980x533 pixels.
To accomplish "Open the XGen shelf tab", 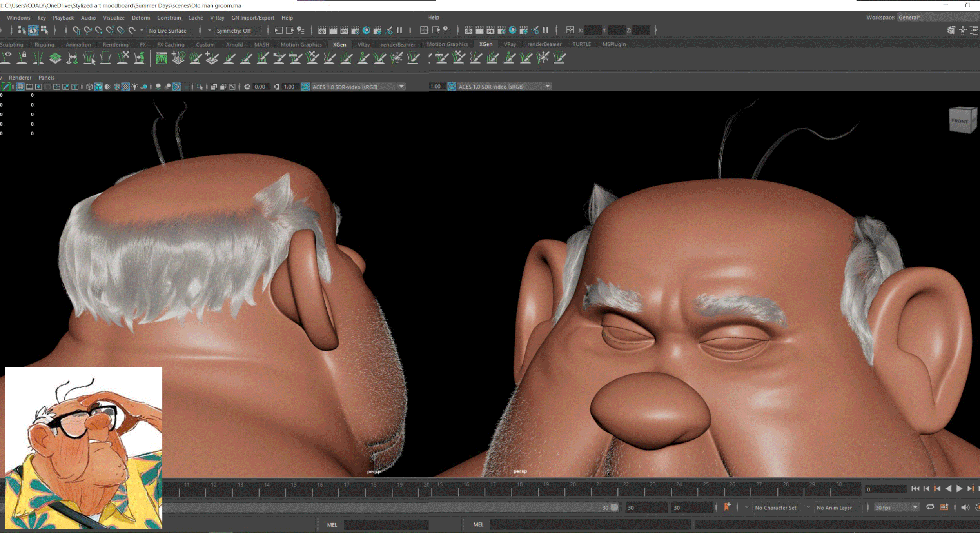I will click(339, 45).
